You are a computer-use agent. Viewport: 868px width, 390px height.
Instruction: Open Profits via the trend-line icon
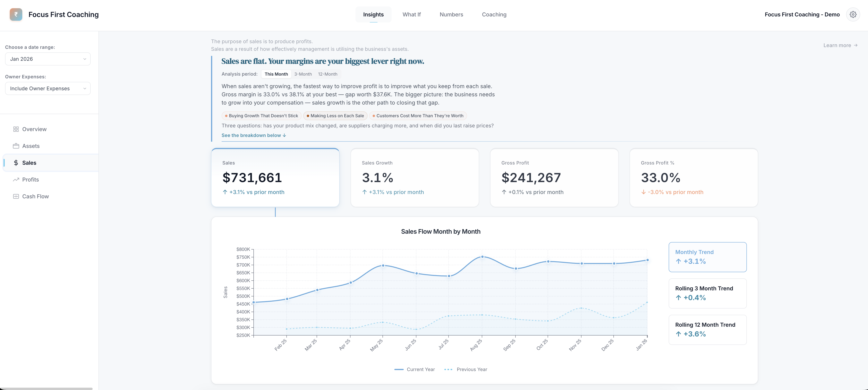click(16, 180)
